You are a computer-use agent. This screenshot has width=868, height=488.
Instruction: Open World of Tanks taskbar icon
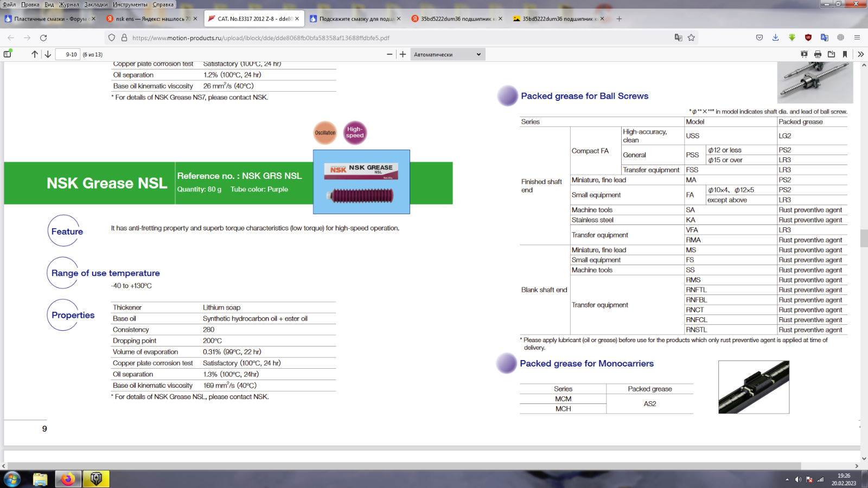tap(96, 479)
